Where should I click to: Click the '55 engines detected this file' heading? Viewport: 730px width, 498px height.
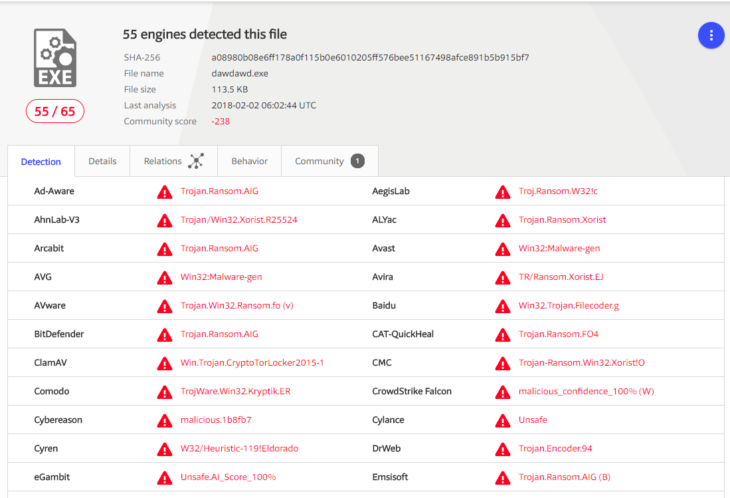(205, 34)
